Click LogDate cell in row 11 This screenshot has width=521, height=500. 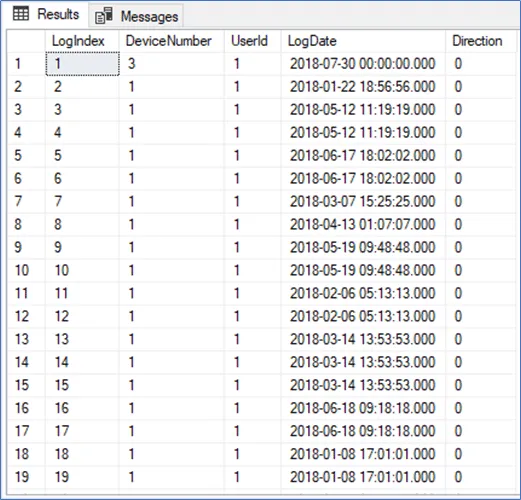pos(363,293)
